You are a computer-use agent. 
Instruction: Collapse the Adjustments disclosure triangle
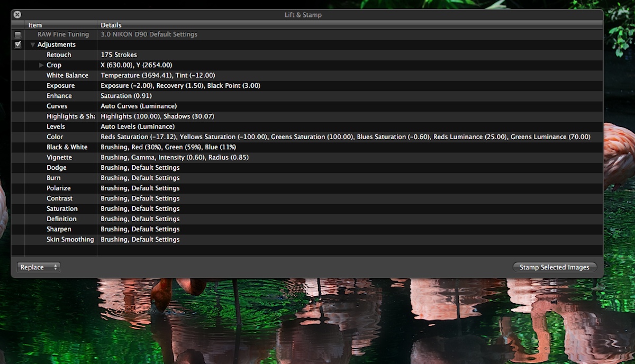point(33,45)
